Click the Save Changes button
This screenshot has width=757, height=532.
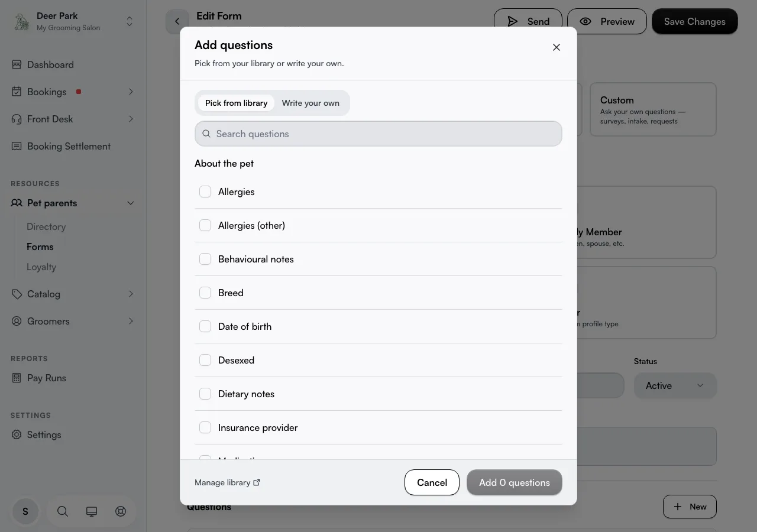pos(695,21)
